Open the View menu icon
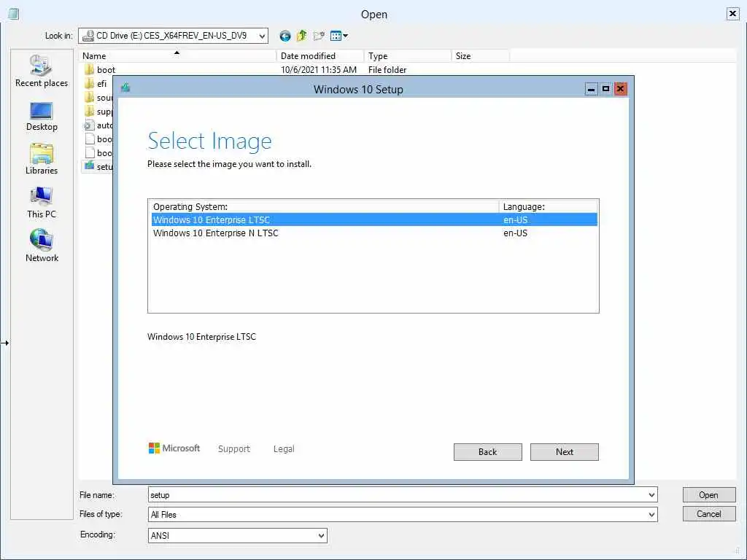 pos(338,36)
